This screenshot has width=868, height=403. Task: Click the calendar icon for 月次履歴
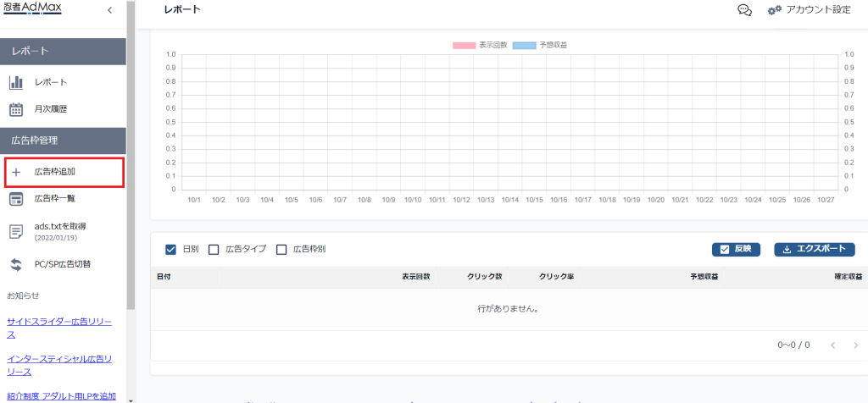point(16,109)
